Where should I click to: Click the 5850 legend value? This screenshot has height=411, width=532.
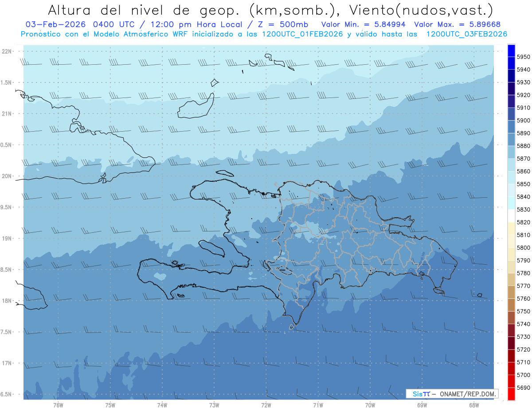tap(524, 184)
